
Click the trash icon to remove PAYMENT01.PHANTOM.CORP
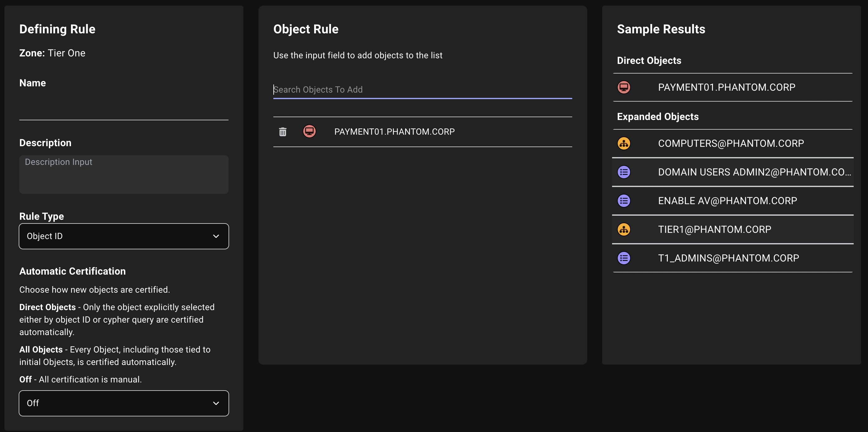click(283, 132)
